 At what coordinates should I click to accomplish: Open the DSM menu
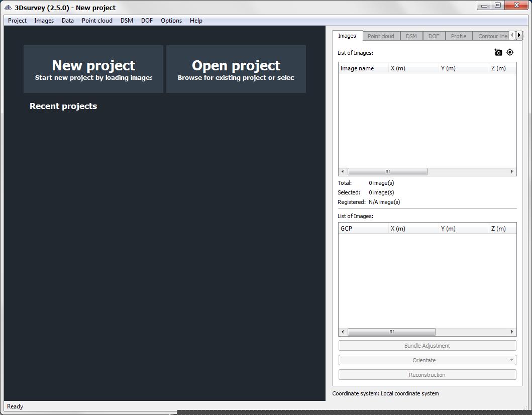click(x=127, y=21)
